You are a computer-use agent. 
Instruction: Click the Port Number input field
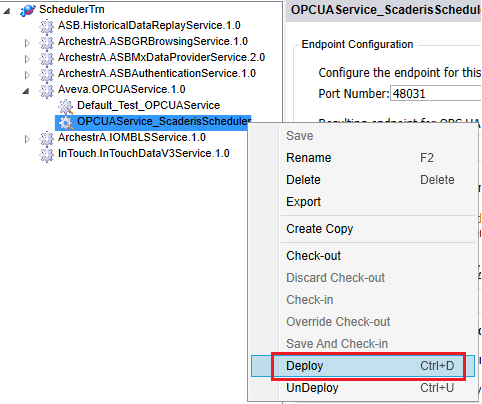(x=436, y=94)
